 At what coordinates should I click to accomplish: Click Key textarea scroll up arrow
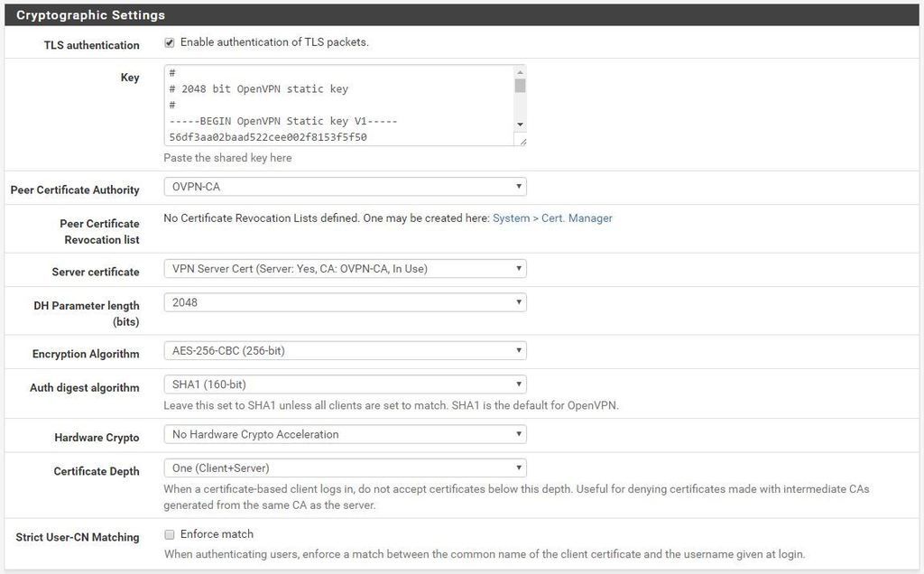tap(520, 72)
